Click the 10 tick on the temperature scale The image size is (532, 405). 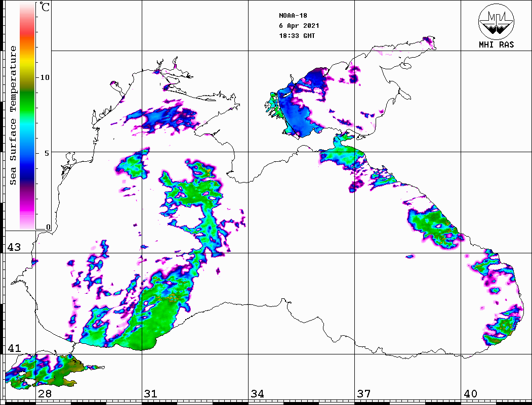click(x=45, y=77)
